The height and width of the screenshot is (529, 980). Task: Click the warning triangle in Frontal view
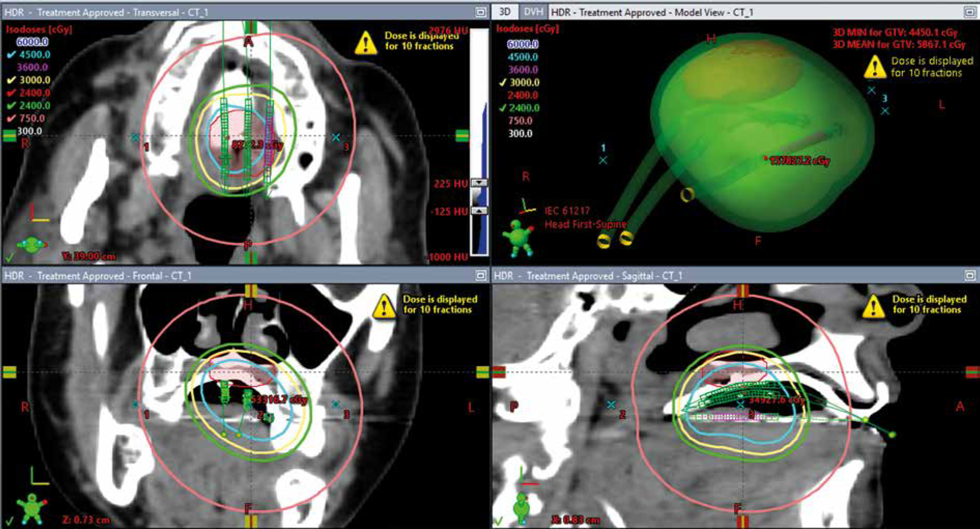384,305
